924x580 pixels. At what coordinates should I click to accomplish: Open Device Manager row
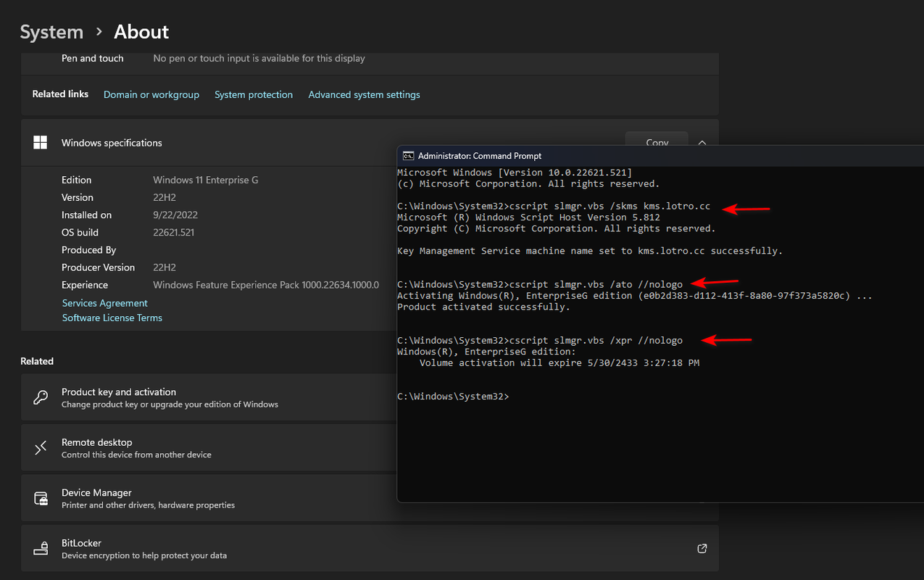(x=209, y=499)
